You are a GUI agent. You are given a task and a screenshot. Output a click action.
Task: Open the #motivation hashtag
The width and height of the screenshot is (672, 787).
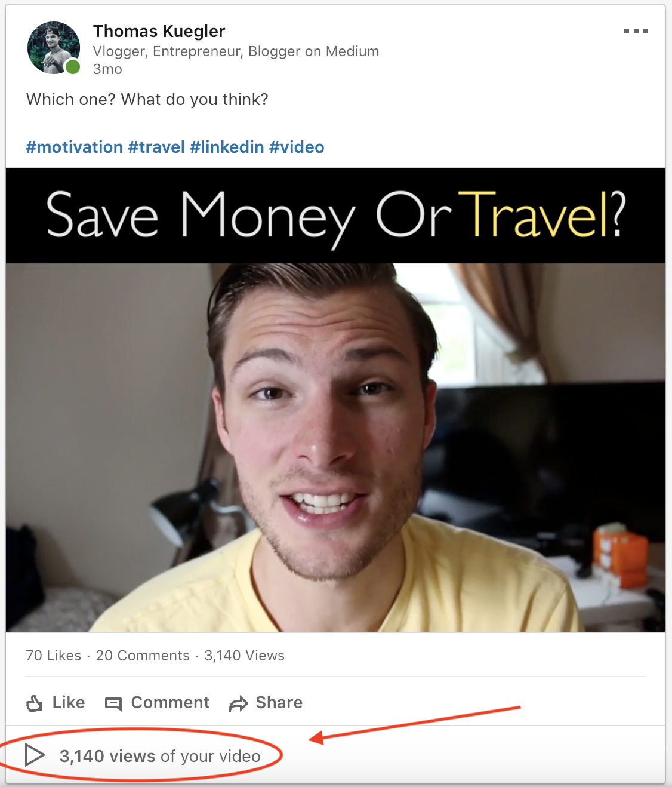coord(75,147)
